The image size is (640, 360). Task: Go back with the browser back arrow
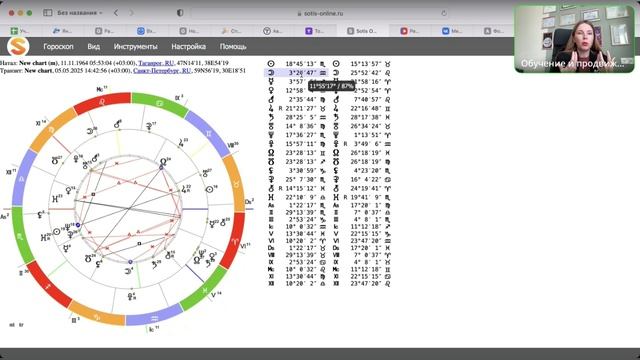click(116, 13)
